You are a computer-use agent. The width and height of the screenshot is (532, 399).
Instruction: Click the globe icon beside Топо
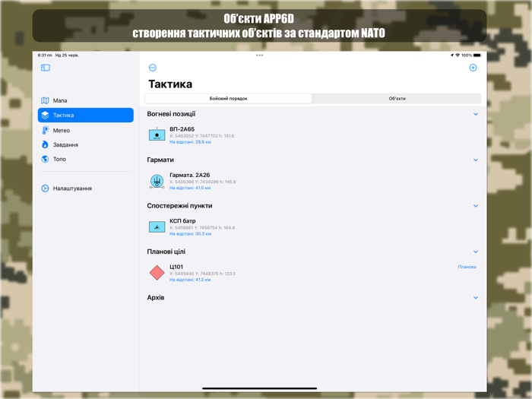pyautogui.click(x=45, y=159)
